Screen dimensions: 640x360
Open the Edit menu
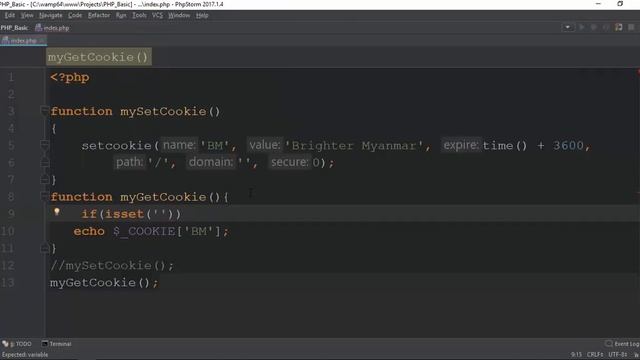pos(10,15)
